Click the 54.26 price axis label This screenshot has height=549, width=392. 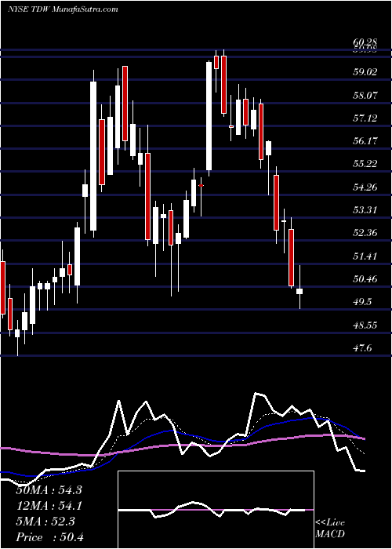coord(365,187)
